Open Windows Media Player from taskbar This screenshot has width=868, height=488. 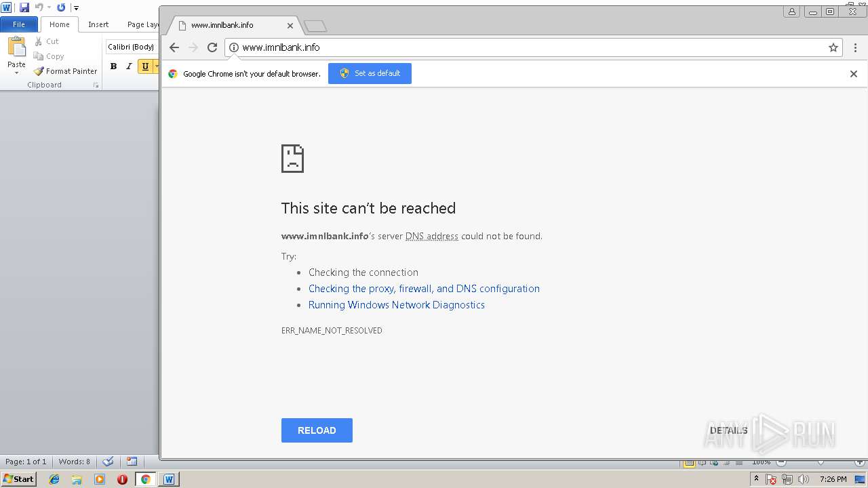click(x=100, y=479)
